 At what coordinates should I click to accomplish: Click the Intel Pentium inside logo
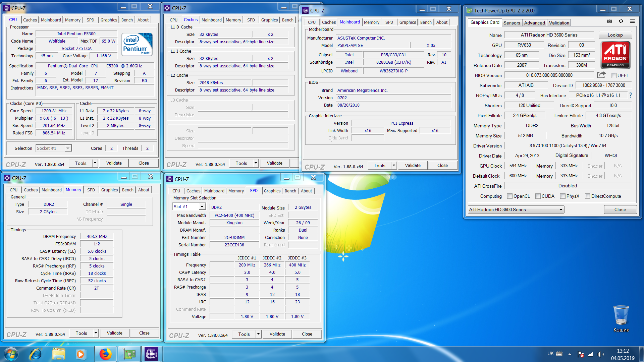[x=137, y=44]
